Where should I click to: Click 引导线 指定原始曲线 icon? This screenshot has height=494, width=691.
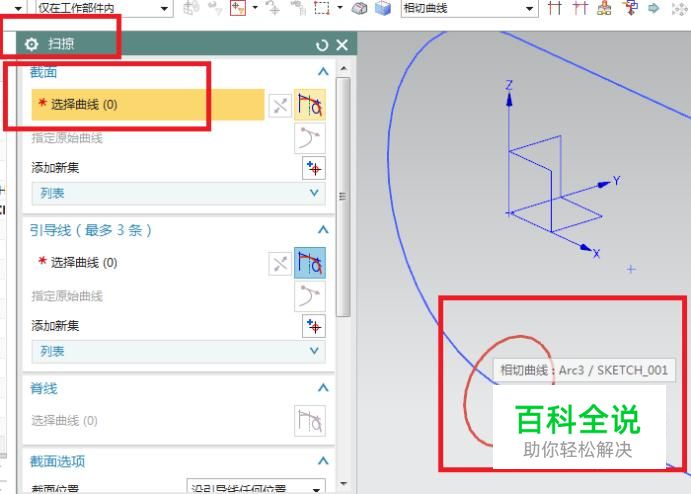(310, 296)
